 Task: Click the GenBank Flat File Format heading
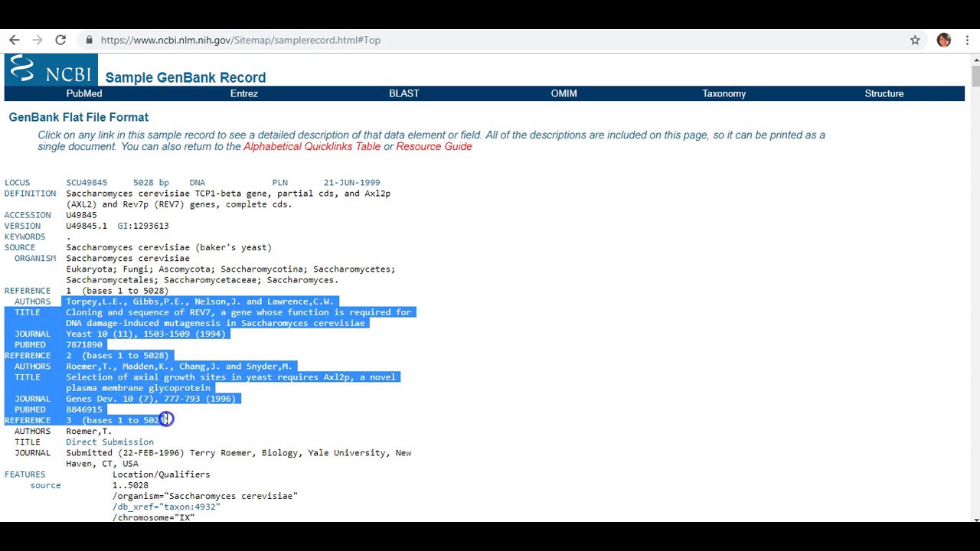(79, 117)
